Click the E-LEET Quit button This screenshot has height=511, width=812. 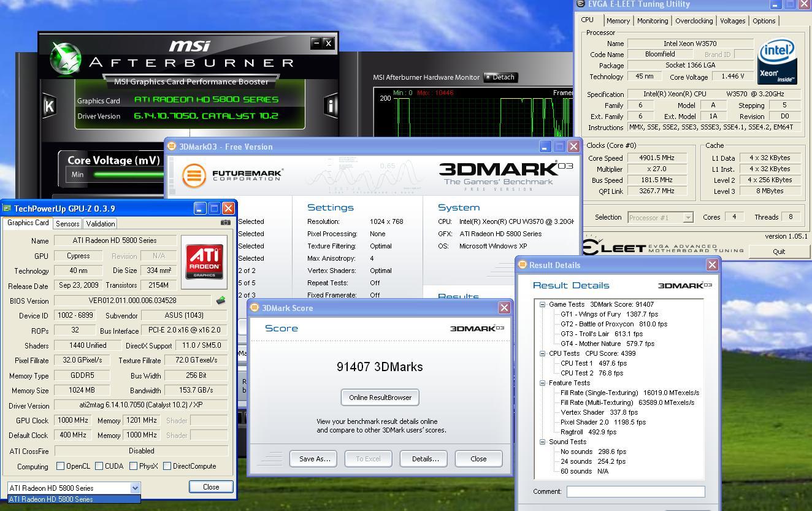click(778, 252)
